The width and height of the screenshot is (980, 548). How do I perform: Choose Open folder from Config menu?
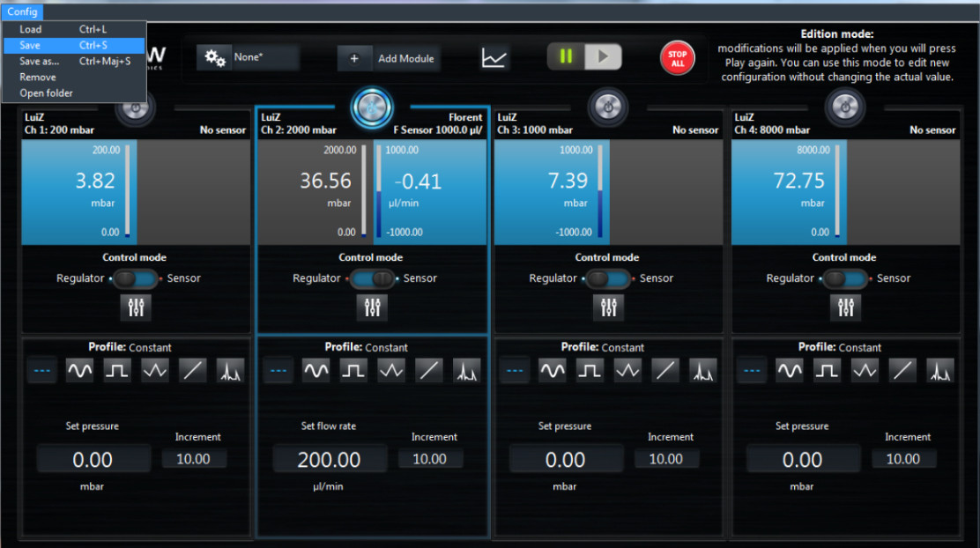46,93
